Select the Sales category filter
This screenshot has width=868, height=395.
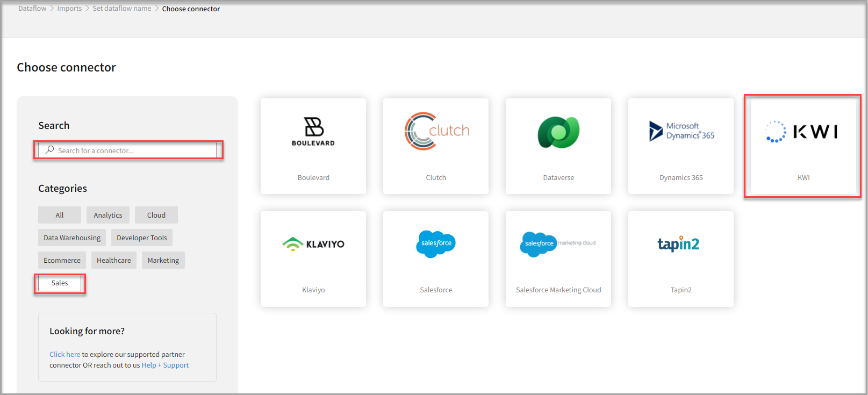[60, 283]
